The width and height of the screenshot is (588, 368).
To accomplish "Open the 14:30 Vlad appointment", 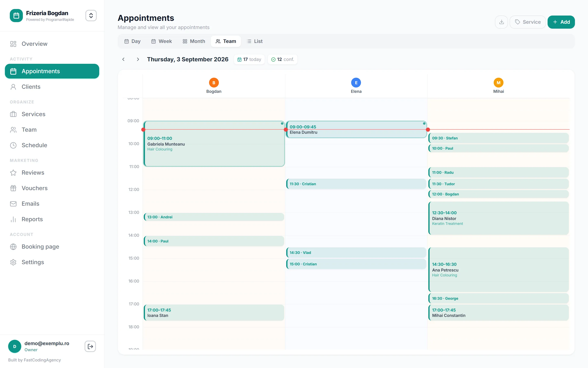I will click(356, 253).
